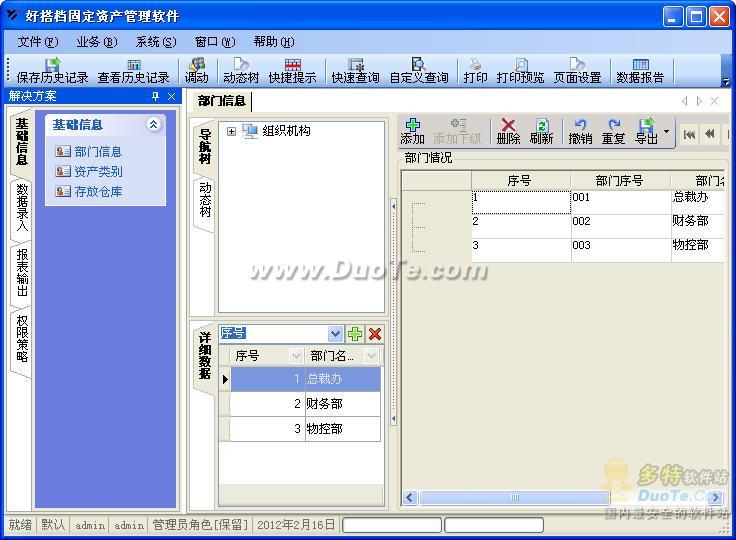The width and height of the screenshot is (736, 540).
Task: Select the 基础信息 vertical tab
Action: pyautogui.click(x=22, y=142)
